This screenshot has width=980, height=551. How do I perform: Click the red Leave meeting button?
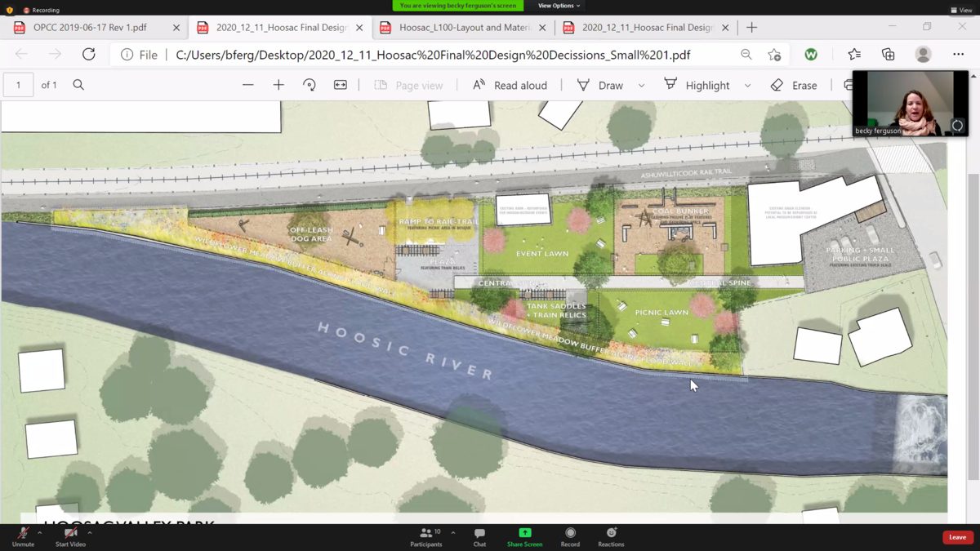point(957,537)
